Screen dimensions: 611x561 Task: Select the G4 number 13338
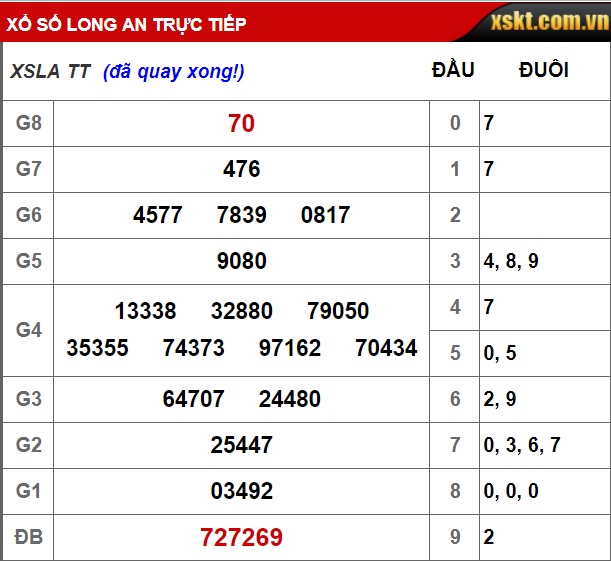tap(145, 311)
